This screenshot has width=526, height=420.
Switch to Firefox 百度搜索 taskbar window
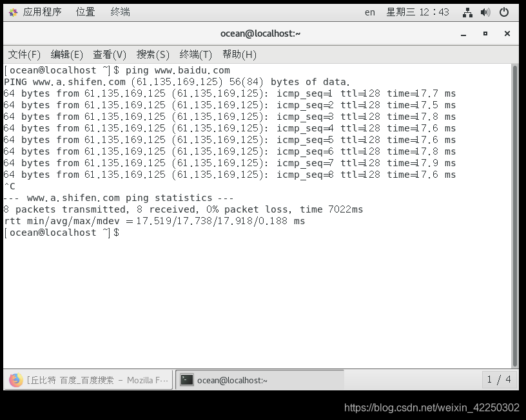88,380
